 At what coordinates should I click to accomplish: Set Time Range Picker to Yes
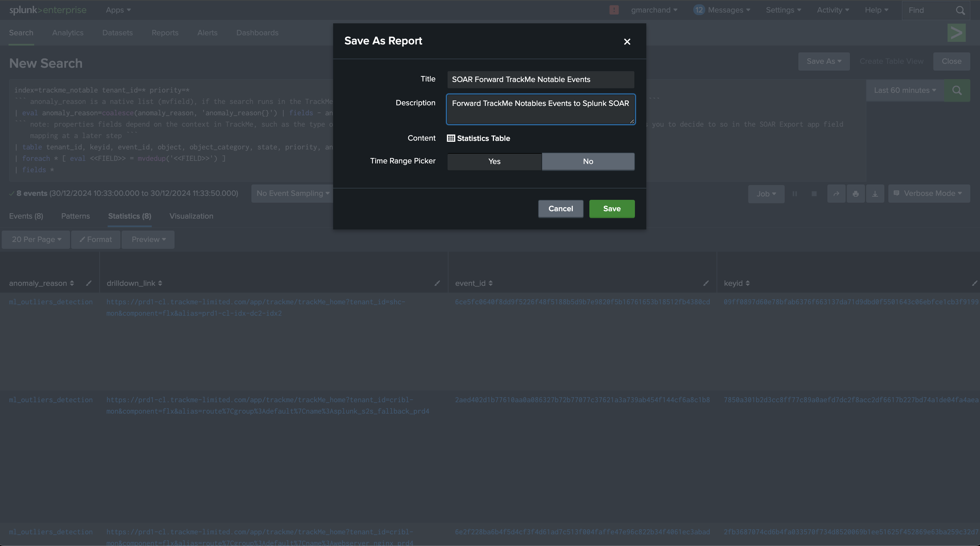pyautogui.click(x=494, y=161)
